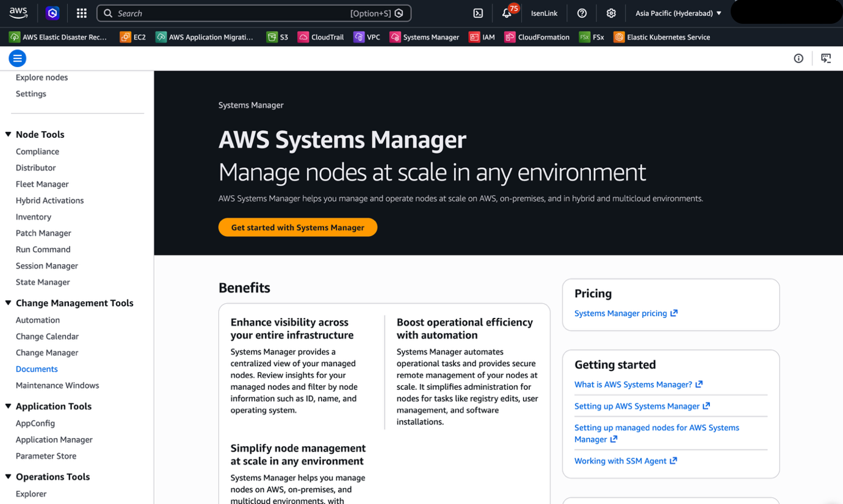Viewport: 843px width, 504px height.
Task: Go to Compliance in Node Tools
Action: point(38,151)
